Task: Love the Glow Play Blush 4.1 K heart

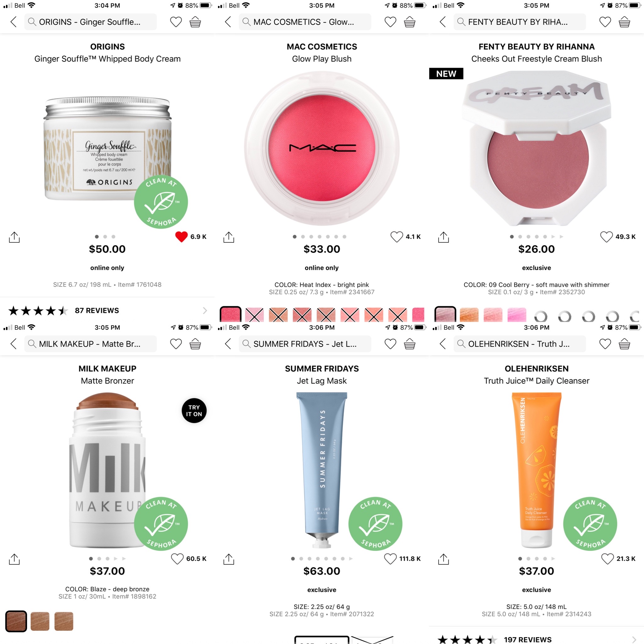Action: coord(396,237)
